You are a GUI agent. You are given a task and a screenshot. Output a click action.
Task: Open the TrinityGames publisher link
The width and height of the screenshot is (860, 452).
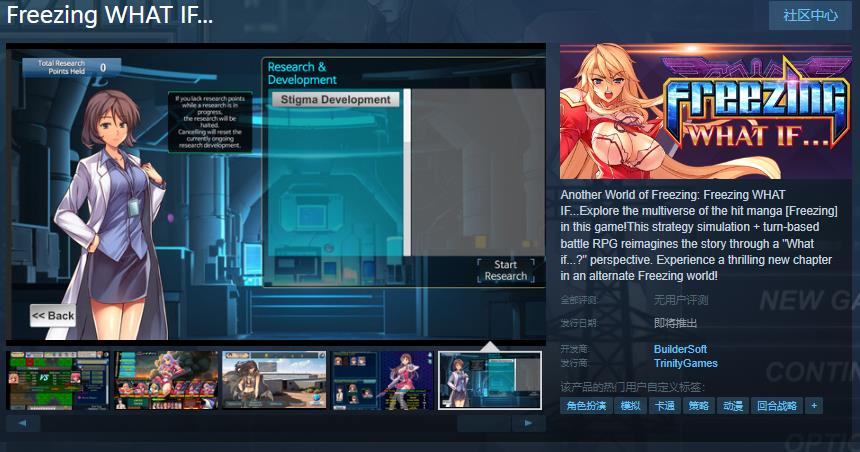tap(686, 364)
